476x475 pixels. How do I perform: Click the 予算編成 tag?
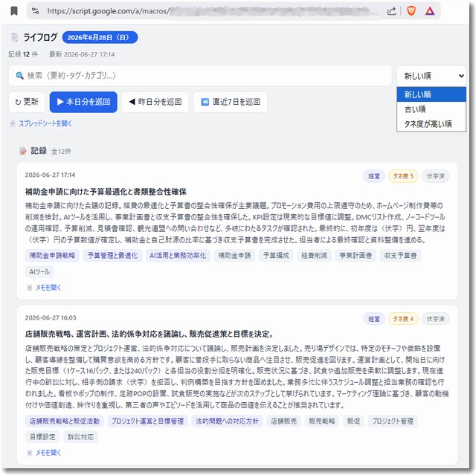pyautogui.click(x=276, y=256)
